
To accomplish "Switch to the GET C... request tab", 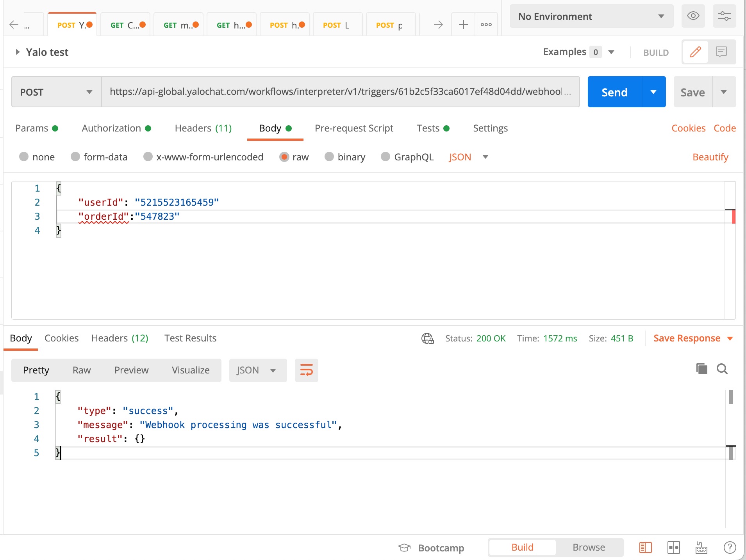I will [x=125, y=25].
